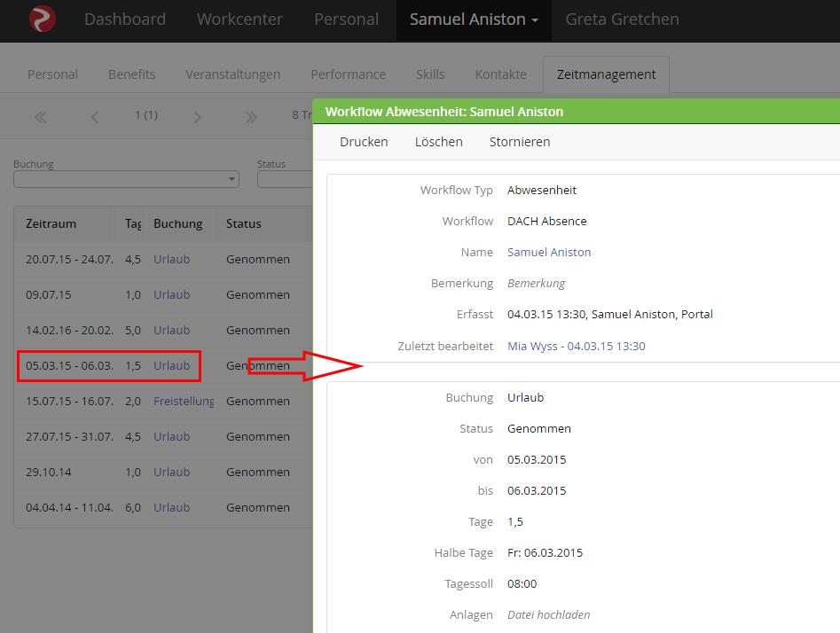Open the Status filter dropdown
Image resolution: width=840 pixels, height=633 pixels.
pyautogui.click(x=285, y=179)
